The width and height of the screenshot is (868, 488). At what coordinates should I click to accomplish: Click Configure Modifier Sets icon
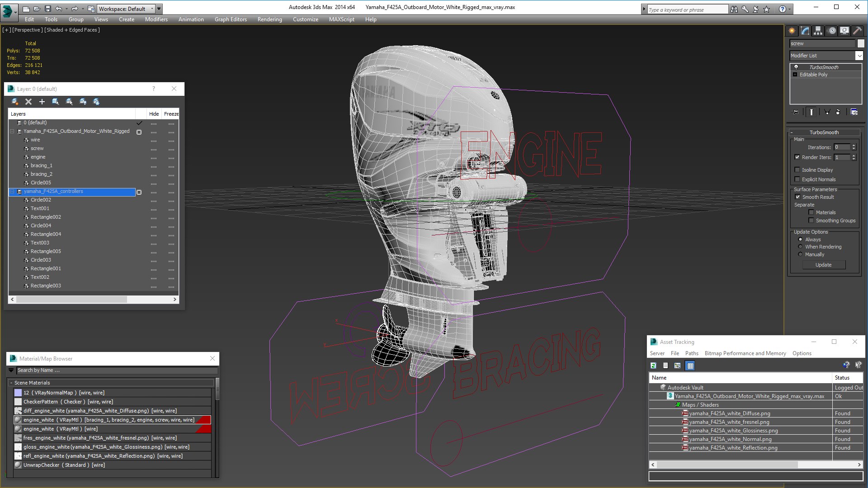click(854, 112)
